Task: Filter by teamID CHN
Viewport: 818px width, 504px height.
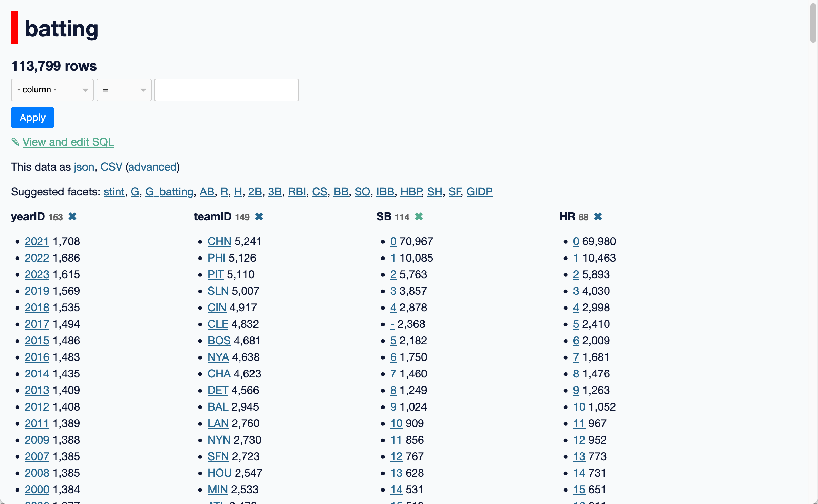Action: pyautogui.click(x=219, y=241)
